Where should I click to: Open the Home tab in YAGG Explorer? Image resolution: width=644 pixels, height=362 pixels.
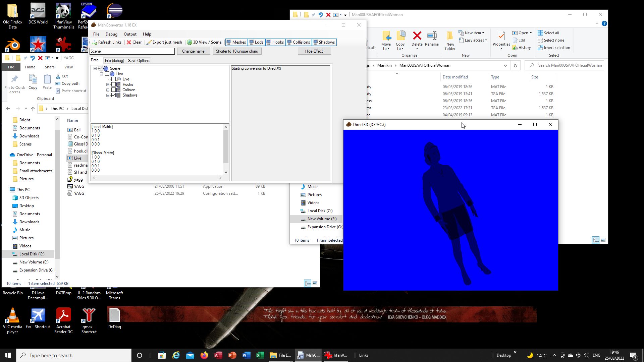(x=30, y=67)
